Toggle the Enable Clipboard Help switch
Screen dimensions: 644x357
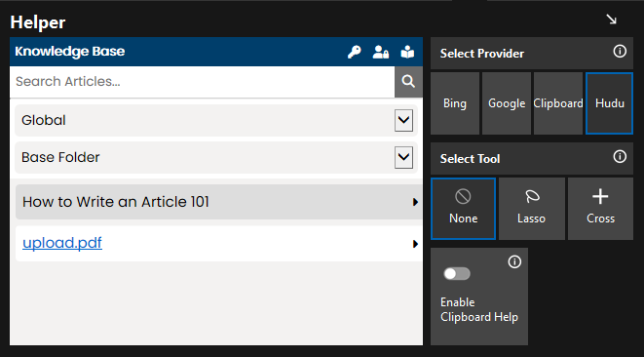pos(457,274)
